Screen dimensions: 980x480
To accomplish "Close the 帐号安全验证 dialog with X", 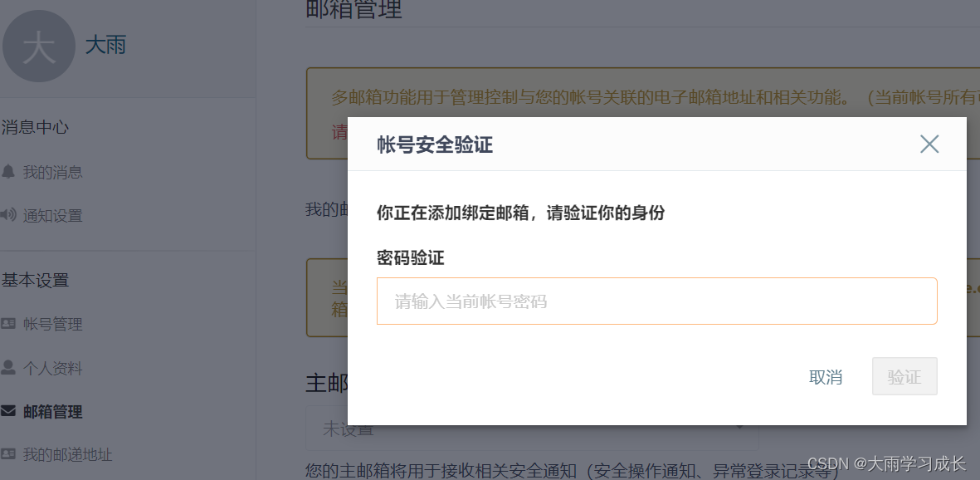I will pyautogui.click(x=929, y=144).
